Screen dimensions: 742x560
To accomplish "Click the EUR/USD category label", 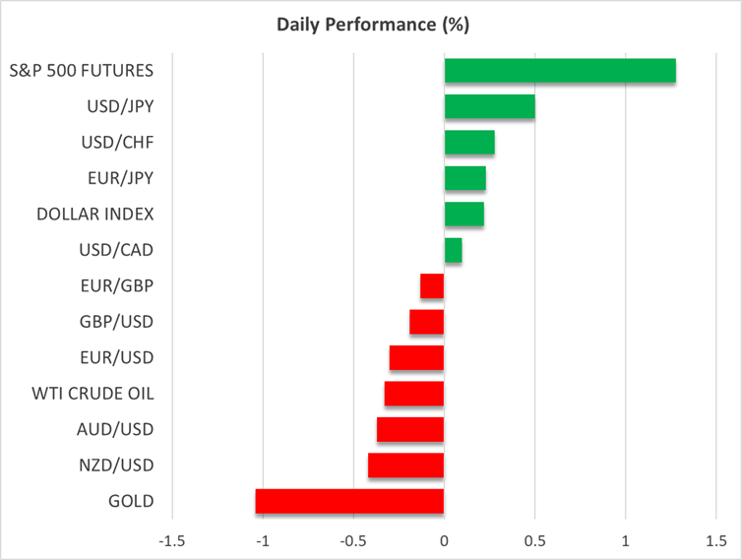I will coord(116,357).
